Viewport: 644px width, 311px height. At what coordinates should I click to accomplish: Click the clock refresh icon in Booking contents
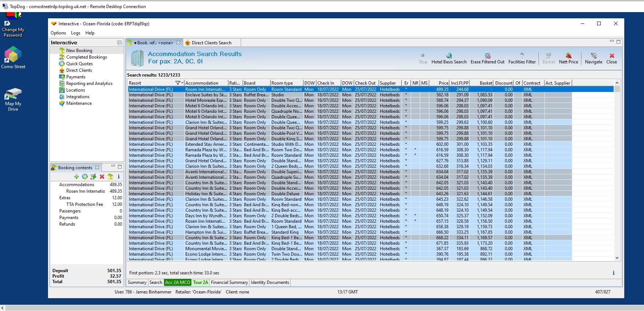coord(85,177)
